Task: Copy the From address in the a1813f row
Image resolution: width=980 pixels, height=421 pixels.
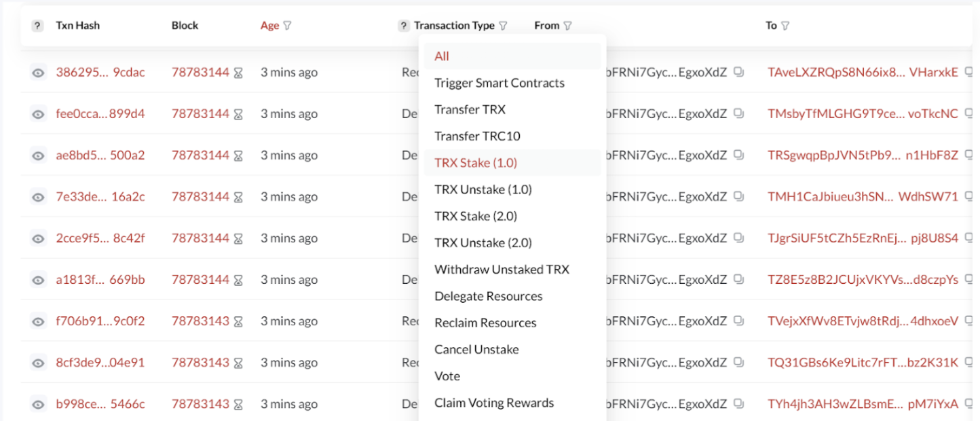Action: coord(739,280)
